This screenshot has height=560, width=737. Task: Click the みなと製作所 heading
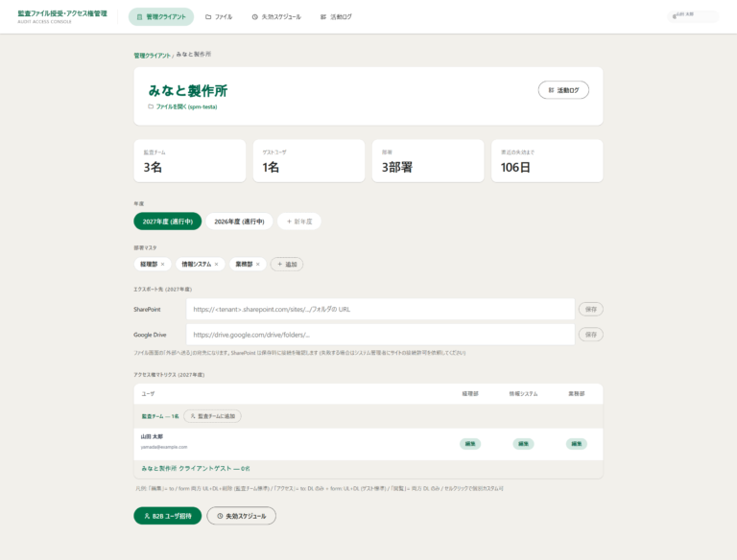pos(188,91)
